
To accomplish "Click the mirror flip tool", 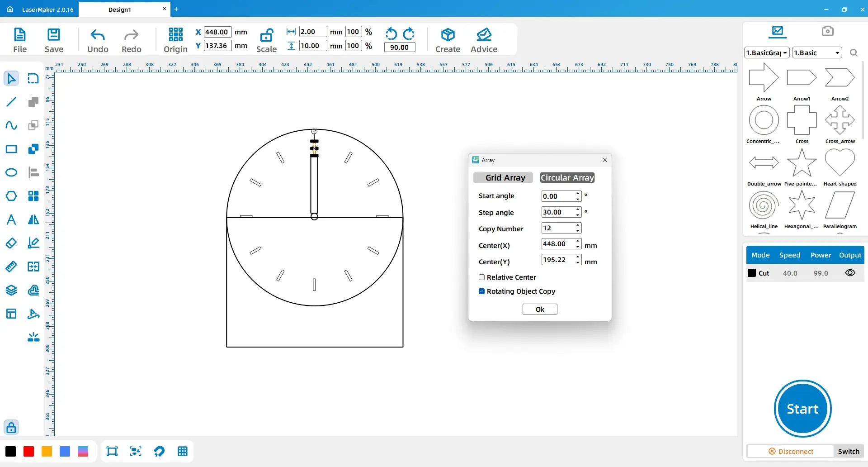I will click(33, 219).
